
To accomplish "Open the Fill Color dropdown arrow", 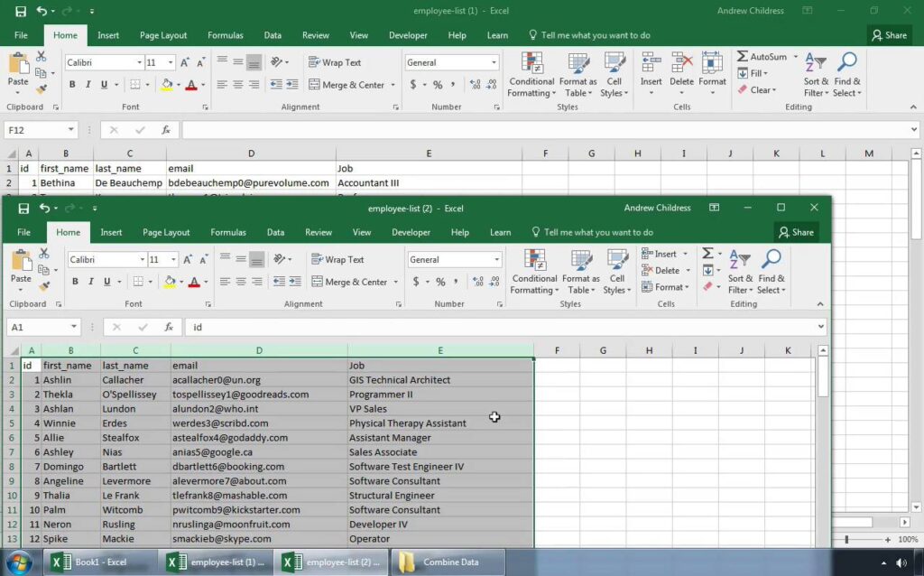I will [180, 282].
